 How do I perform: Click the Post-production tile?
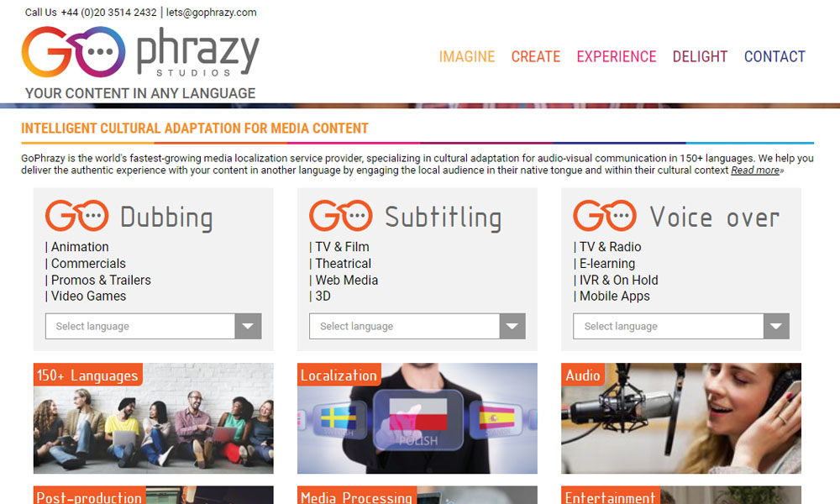point(153,495)
